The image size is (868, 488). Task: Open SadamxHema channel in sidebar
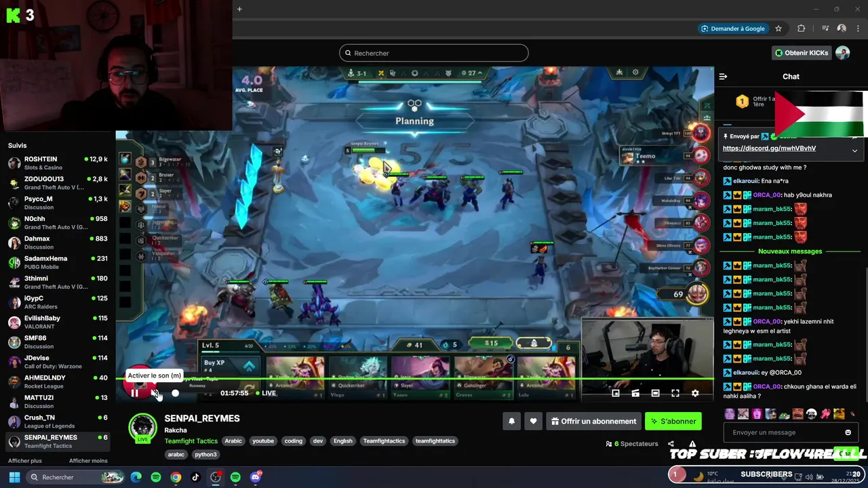pos(58,262)
